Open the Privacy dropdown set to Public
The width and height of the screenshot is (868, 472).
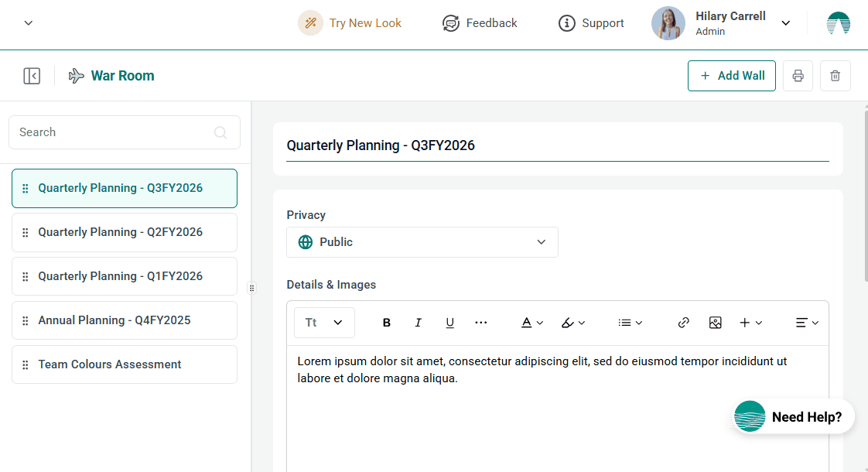coord(422,242)
